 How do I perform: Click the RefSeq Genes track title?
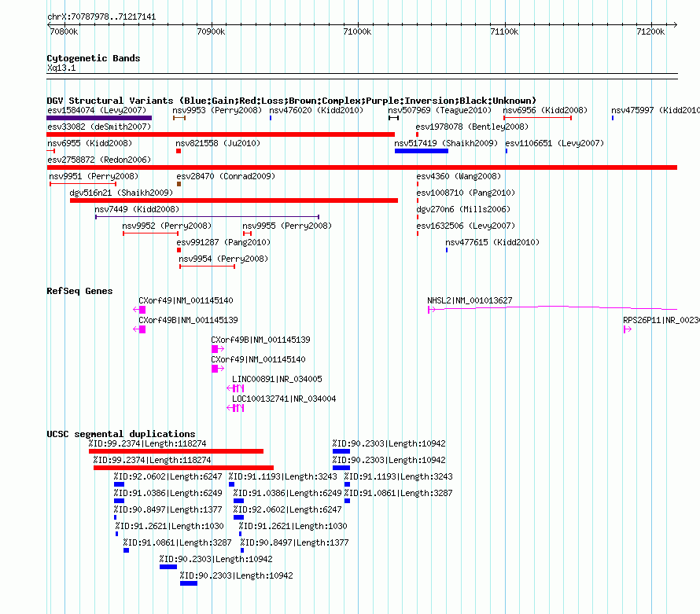tap(79, 291)
